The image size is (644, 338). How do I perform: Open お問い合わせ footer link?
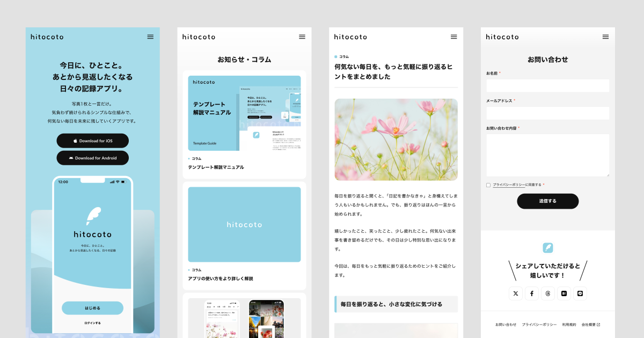(x=506, y=325)
